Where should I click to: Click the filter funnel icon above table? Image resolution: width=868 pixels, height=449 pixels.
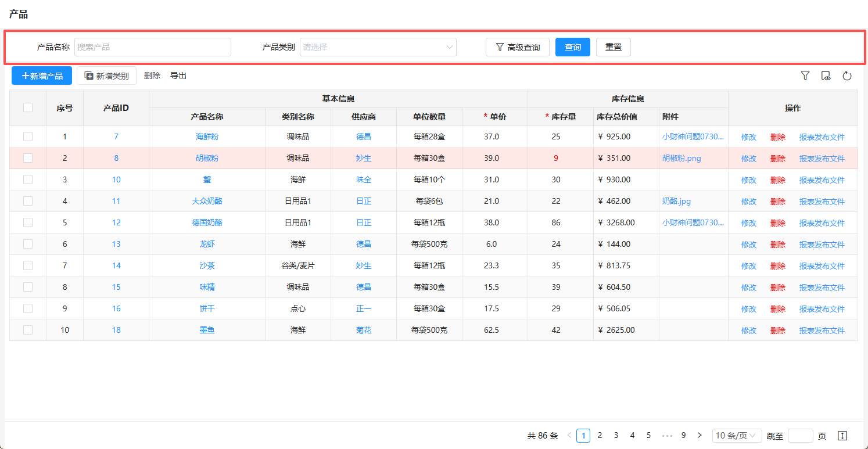pos(805,76)
